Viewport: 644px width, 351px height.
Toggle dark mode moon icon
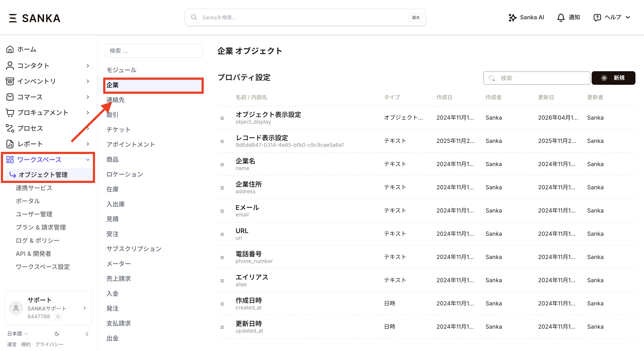[x=57, y=334]
